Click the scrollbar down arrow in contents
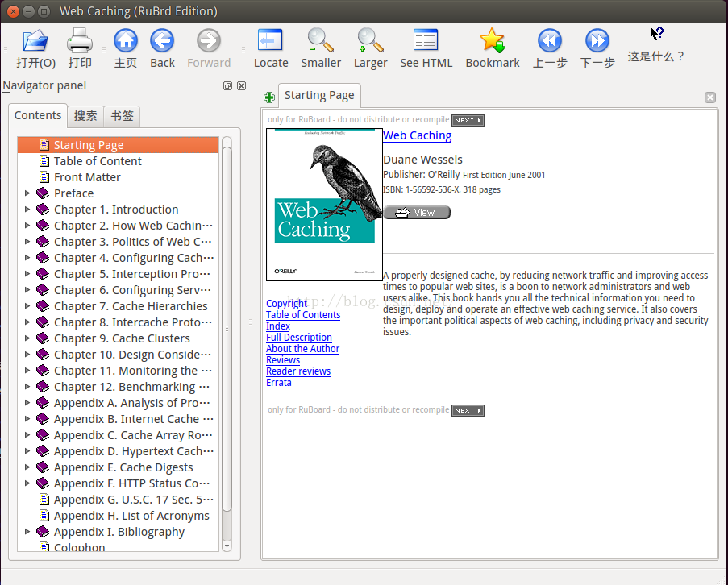Viewport: 728px width, 585px height. 227,546
